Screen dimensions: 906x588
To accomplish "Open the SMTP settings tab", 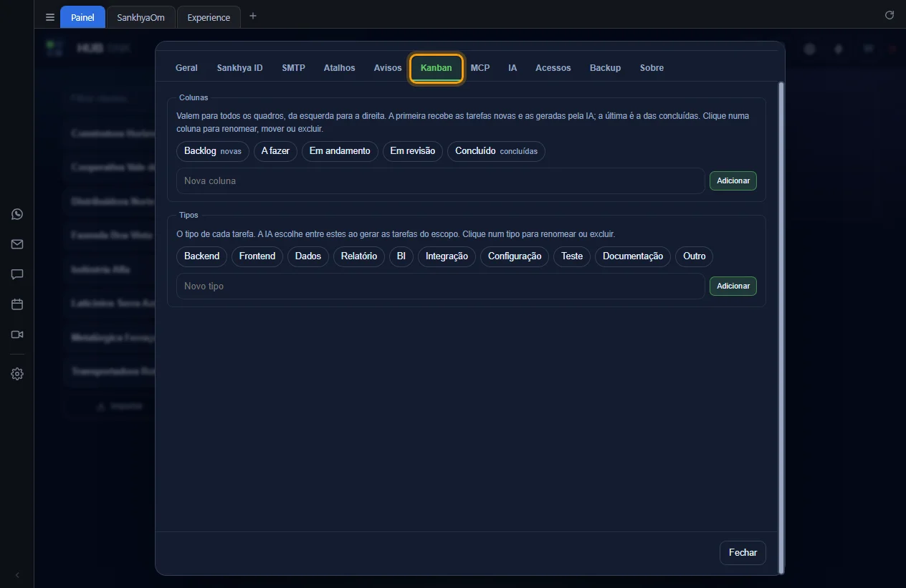I will click(x=294, y=68).
